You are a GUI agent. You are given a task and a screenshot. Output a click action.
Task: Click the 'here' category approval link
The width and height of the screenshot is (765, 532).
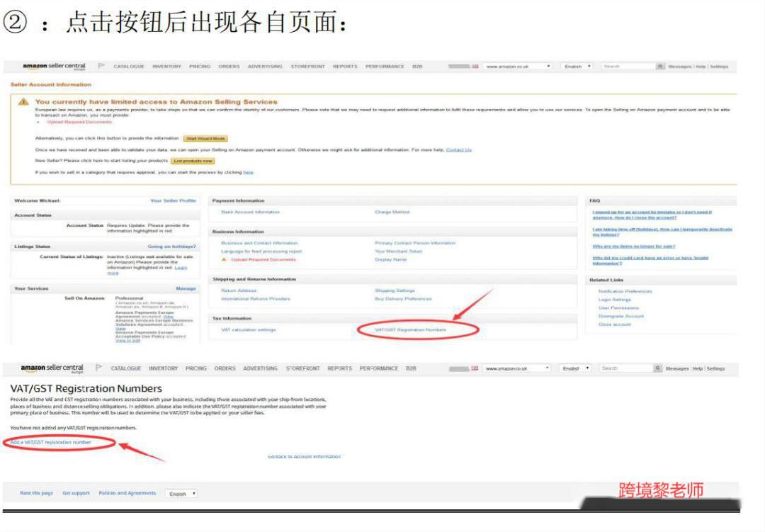(x=249, y=172)
